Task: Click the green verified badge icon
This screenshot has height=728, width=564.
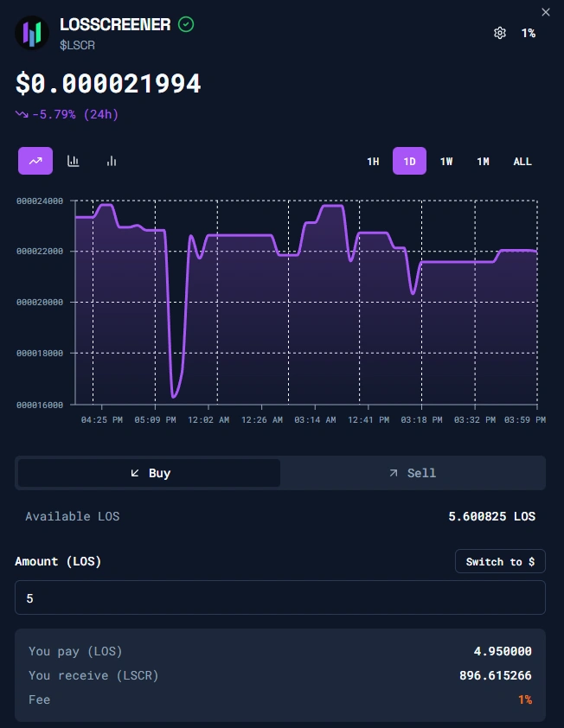Action: click(x=186, y=24)
